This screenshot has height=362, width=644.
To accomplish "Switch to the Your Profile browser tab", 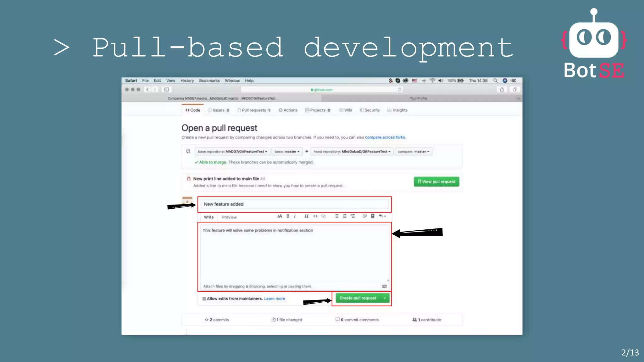I will pyautogui.click(x=418, y=98).
